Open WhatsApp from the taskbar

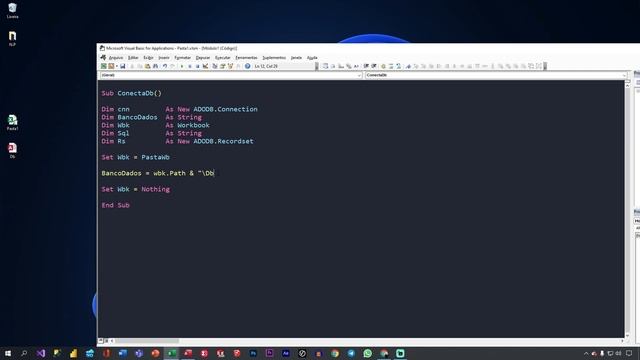[367, 353]
